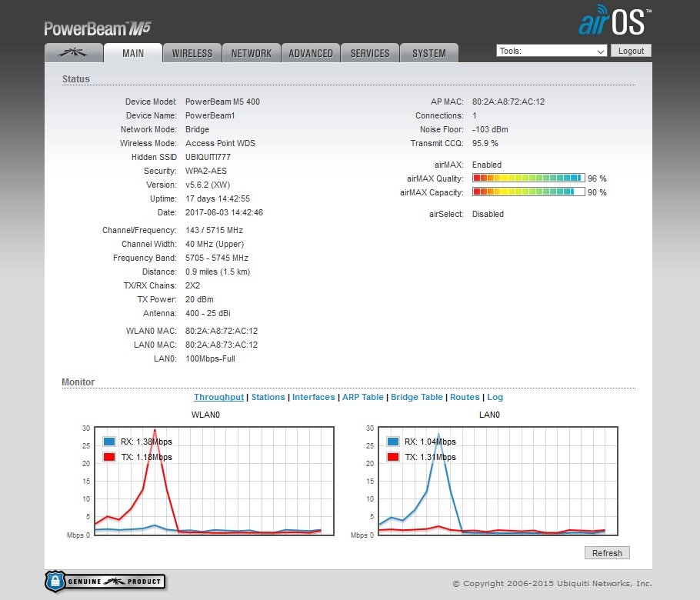Click version value 'v5.6.2 (XW)'
The height and width of the screenshot is (600, 700).
pyautogui.click(x=208, y=185)
